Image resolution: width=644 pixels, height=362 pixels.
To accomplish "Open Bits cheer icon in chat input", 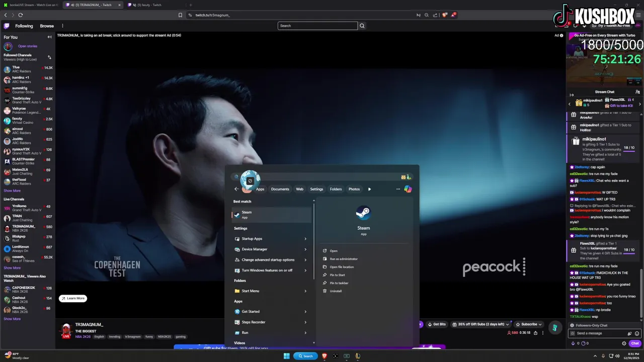I will point(629,333).
